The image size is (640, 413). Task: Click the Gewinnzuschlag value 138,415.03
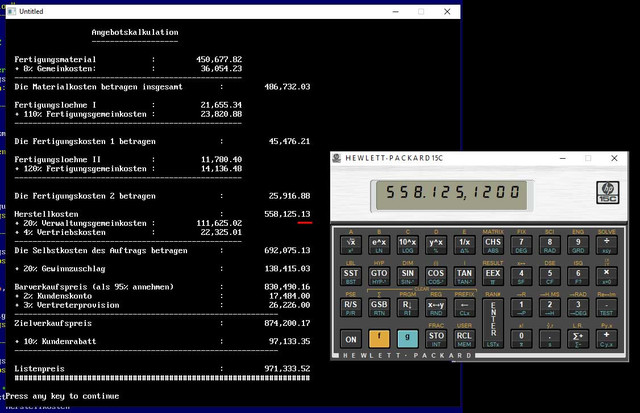[287, 269]
